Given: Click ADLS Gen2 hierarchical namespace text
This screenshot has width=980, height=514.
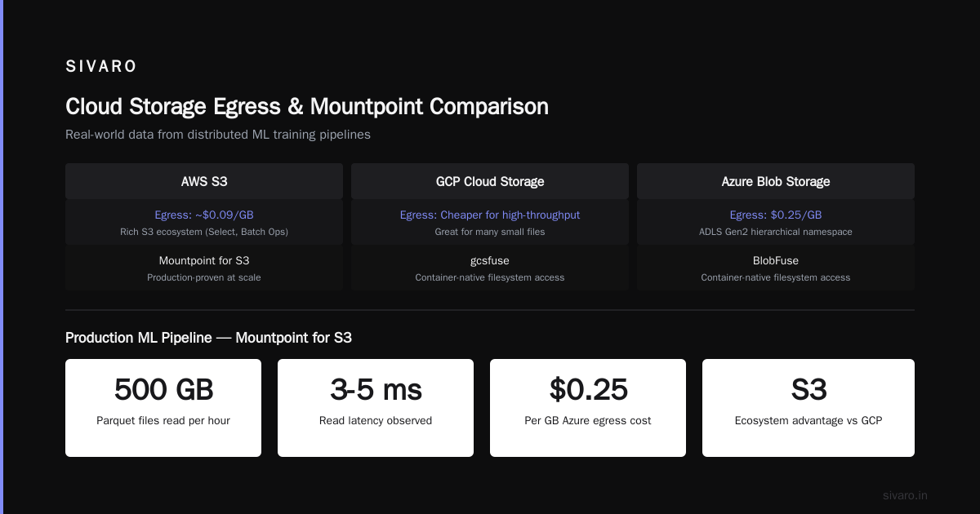Looking at the screenshot, I should (776, 232).
